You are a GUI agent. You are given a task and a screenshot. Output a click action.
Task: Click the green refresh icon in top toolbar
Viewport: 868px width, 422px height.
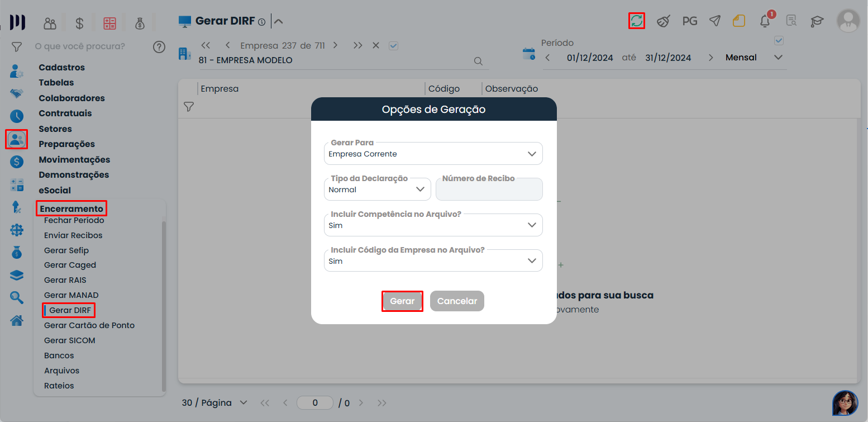[636, 21]
